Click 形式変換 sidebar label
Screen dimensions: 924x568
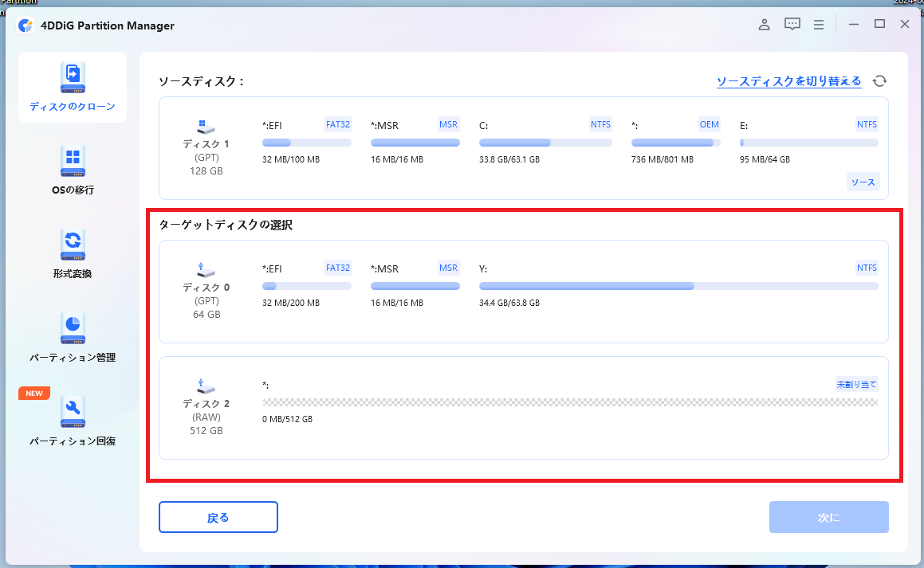(x=73, y=274)
